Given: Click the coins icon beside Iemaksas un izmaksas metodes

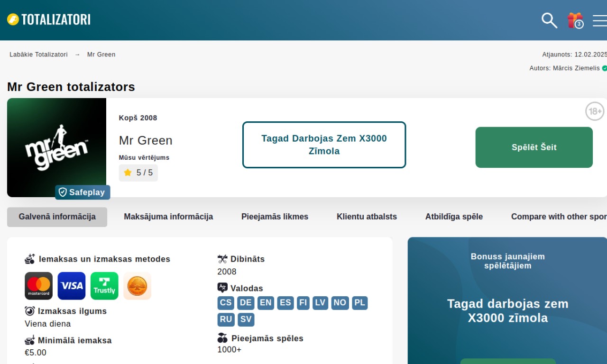Looking at the screenshot, I should (x=30, y=259).
